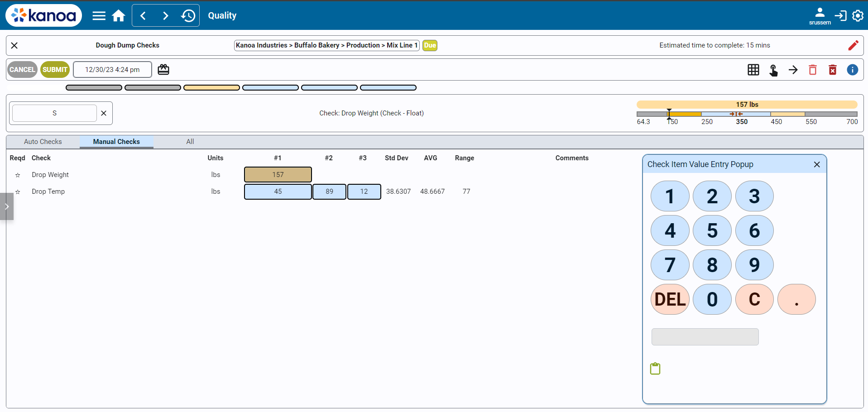Click the date field 12/30/23 4:24 pm
The image size is (868, 412).
click(112, 70)
